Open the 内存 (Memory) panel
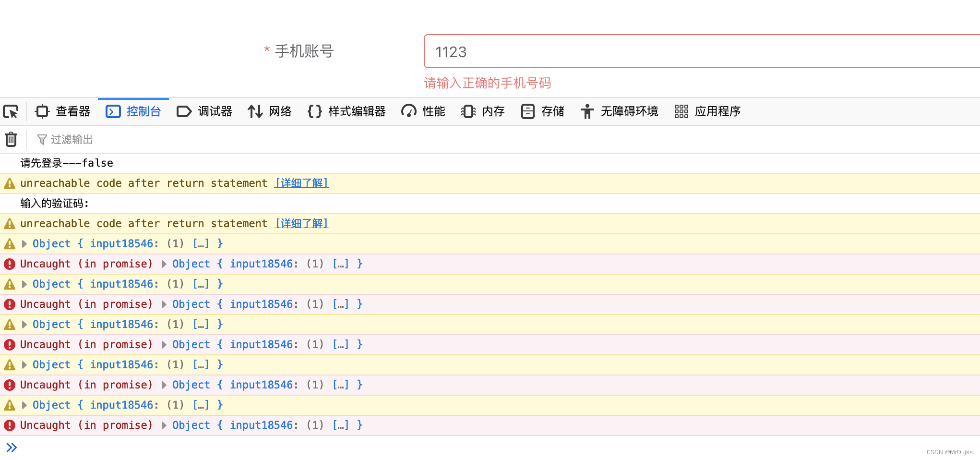This screenshot has width=980, height=460. [482, 111]
